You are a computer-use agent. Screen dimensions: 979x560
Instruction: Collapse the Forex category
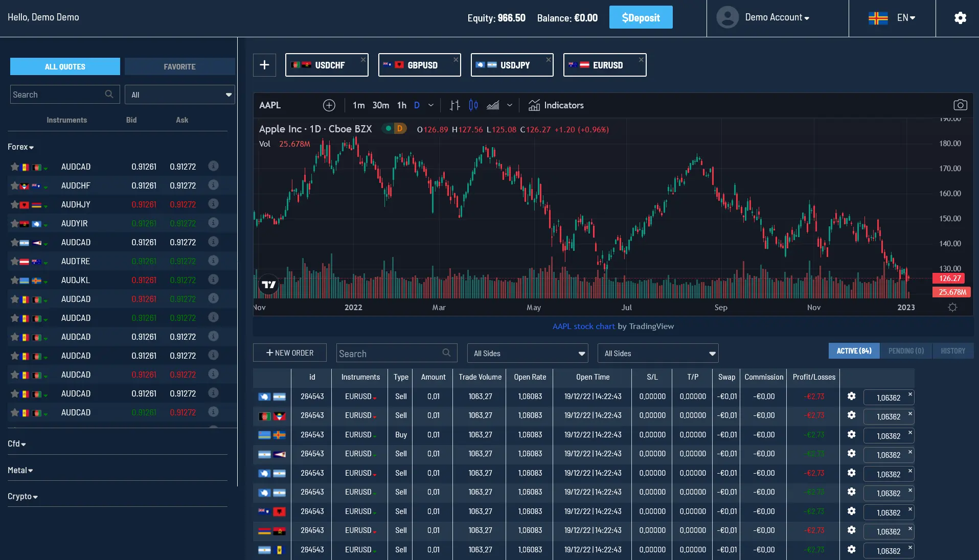point(20,147)
